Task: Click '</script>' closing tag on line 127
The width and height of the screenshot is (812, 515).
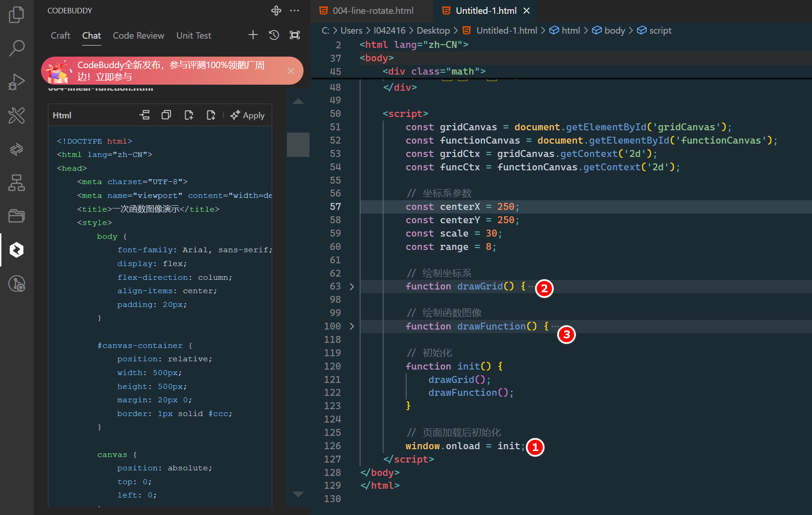Action: pos(409,459)
